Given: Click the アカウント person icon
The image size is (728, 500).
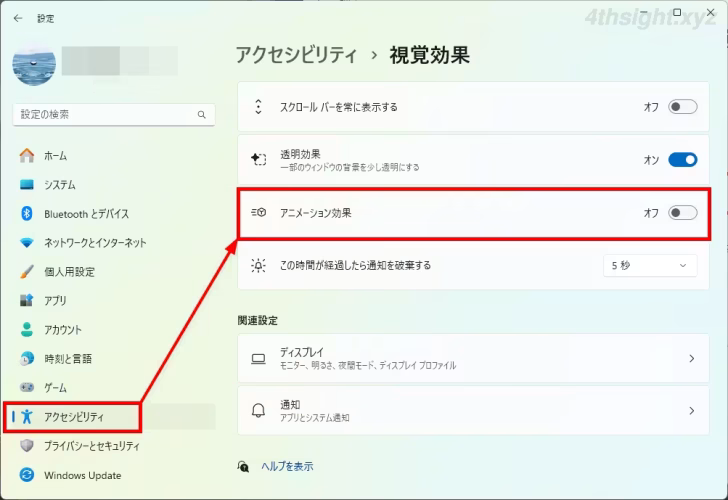Looking at the screenshot, I should (27, 330).
